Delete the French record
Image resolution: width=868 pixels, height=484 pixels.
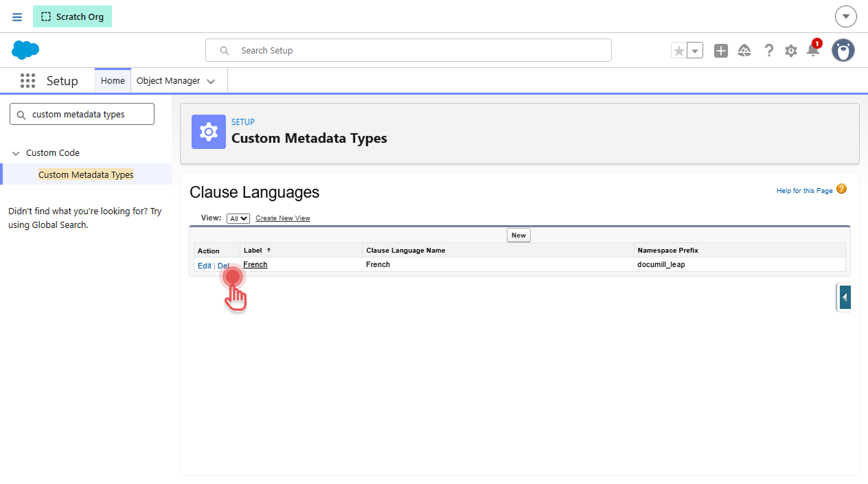(x=224, y=266)
